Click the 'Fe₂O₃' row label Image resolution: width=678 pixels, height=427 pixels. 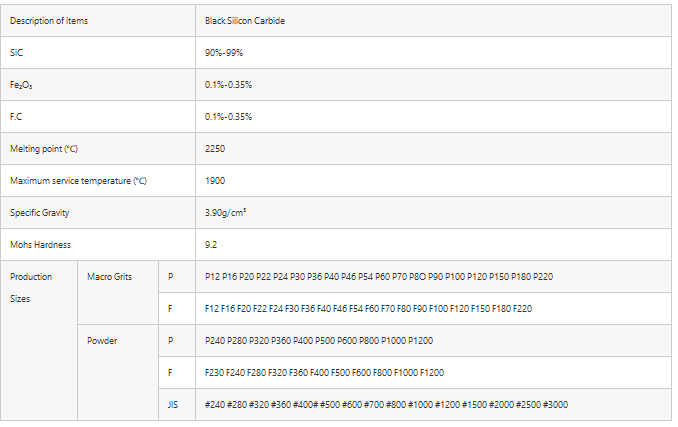click(x=21, y=84)
